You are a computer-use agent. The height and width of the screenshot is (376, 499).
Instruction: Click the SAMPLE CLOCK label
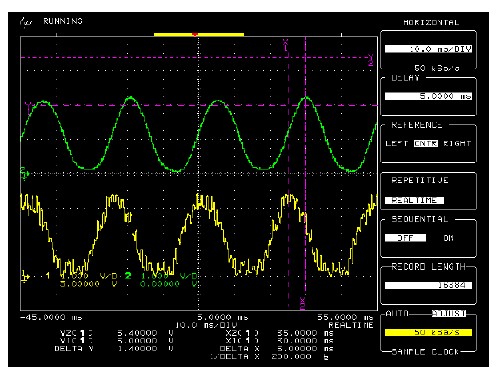[x=425, y=352]
